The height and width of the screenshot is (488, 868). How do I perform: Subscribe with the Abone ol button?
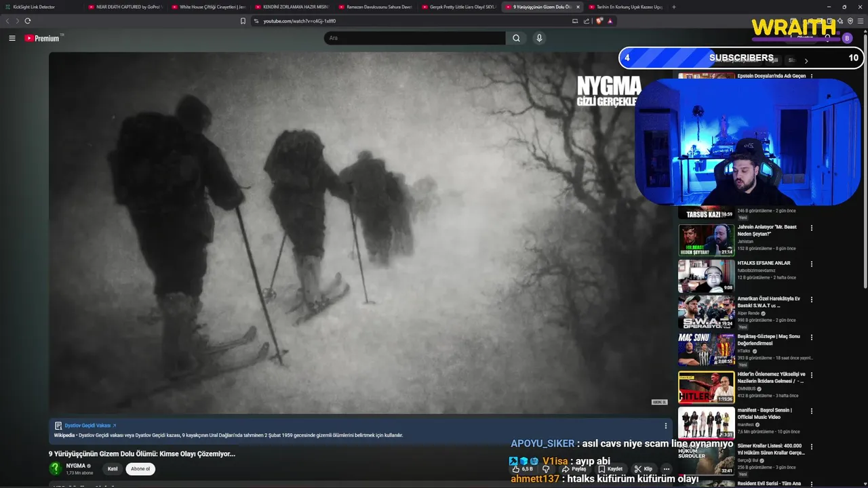click(140, 469)
